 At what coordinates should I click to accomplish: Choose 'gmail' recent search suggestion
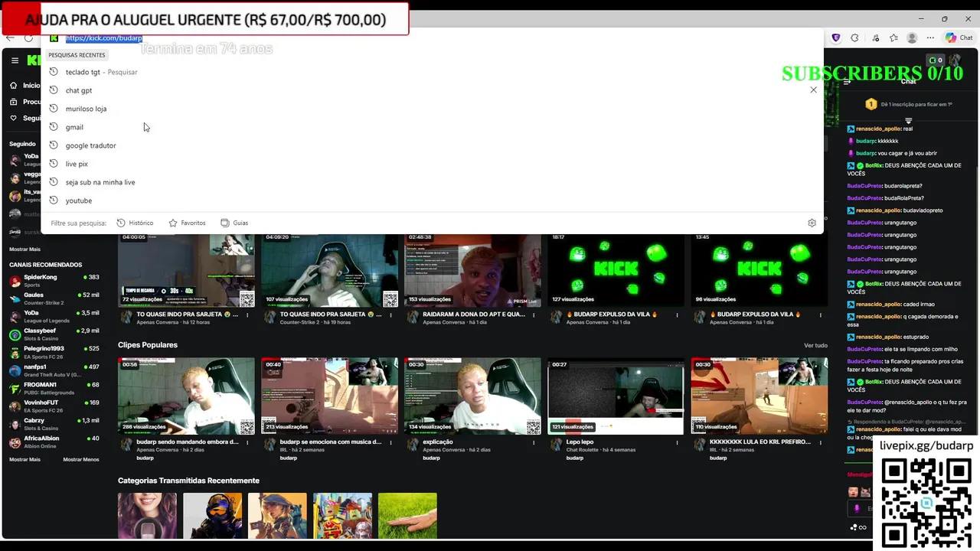[x=433, y=127]
